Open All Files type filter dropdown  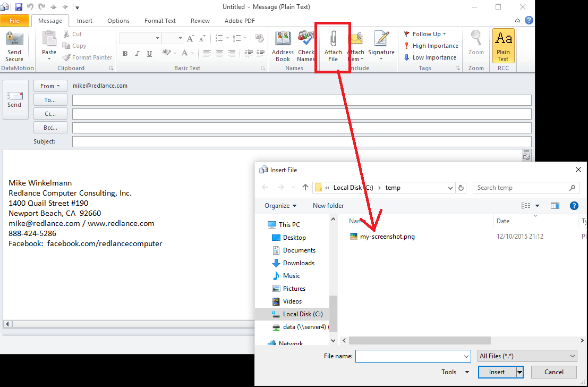point(527,356)
